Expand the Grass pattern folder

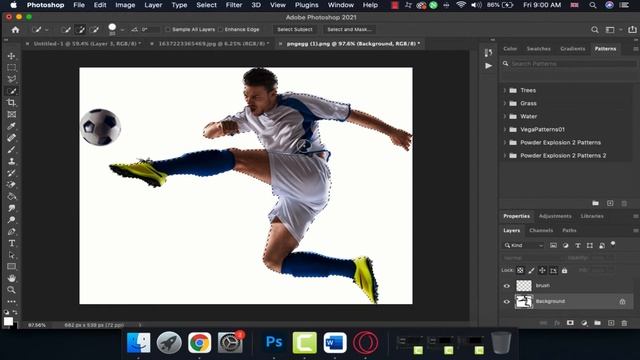point(504,103)
